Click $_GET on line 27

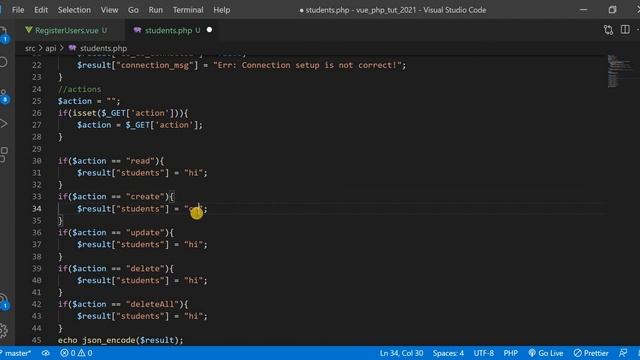(138, 125)
